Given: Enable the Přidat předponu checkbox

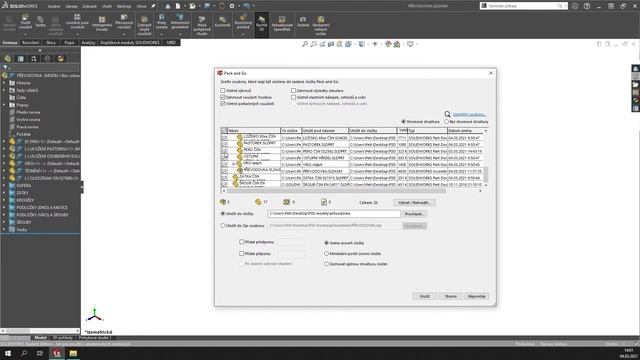Looking at the screenshot, I should coord(242,242).
